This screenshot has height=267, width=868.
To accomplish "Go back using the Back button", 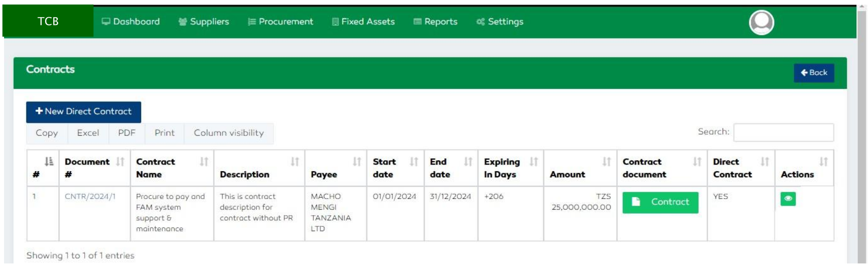I will click(x=814, y=73).
